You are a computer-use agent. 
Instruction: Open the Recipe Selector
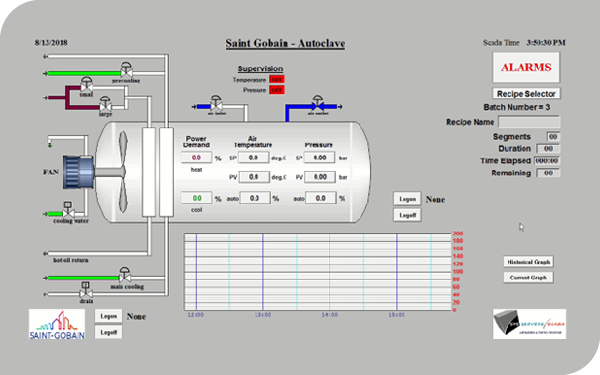click(x=526, y=94)
